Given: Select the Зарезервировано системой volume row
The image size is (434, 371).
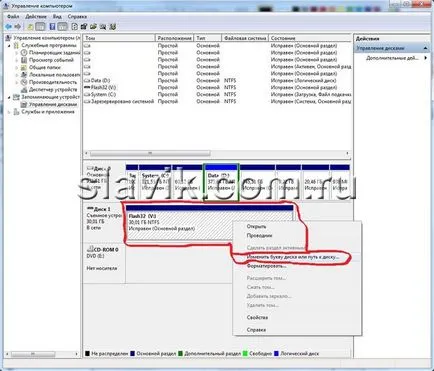Looking at the screenshot, I should coord(217,101).
